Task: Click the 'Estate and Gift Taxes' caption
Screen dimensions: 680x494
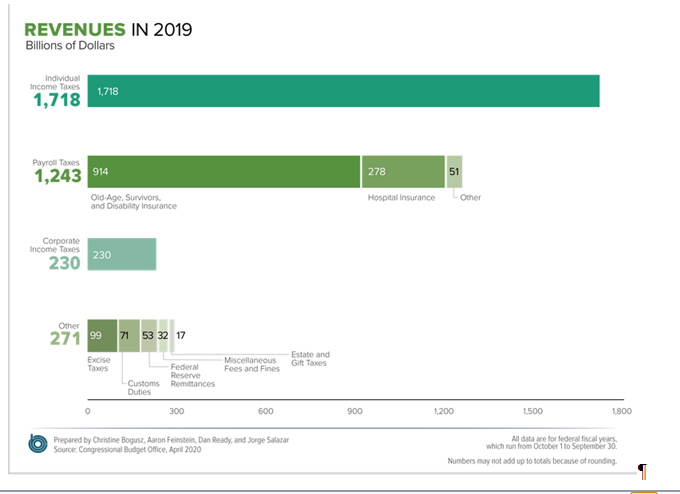Action: pyautogui.click(x=310, y=359)
